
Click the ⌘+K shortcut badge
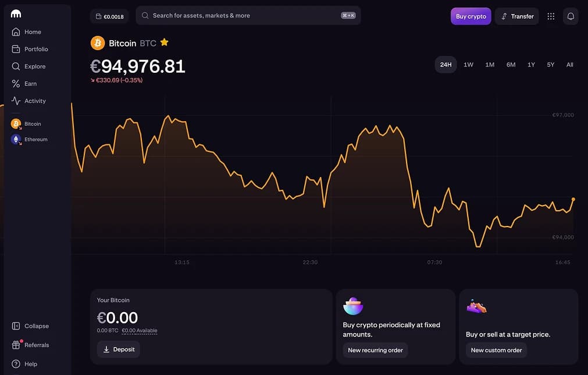[x=348, y=15]
